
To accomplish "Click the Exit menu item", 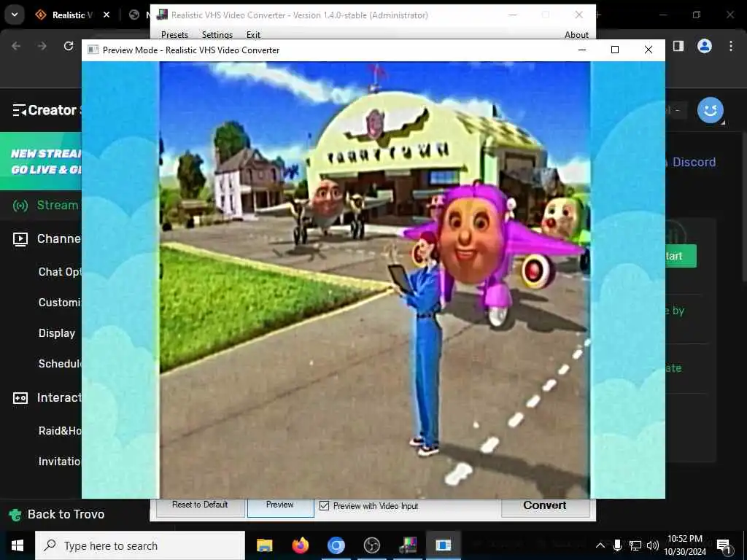I will (253, 34).
